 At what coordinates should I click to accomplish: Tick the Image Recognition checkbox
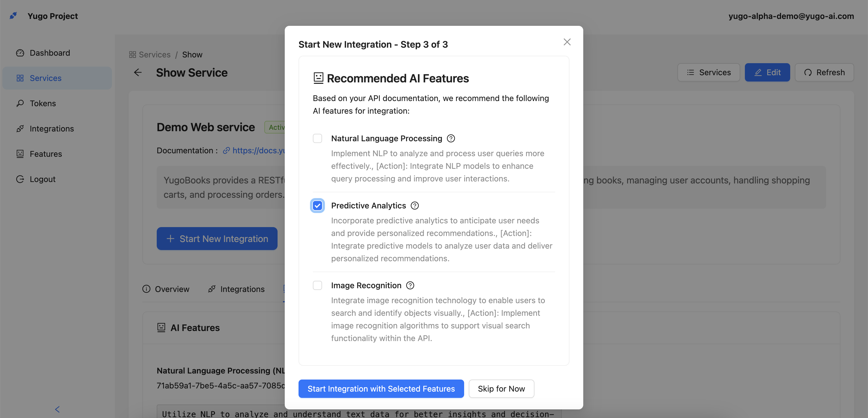click(x=317, y=286)
